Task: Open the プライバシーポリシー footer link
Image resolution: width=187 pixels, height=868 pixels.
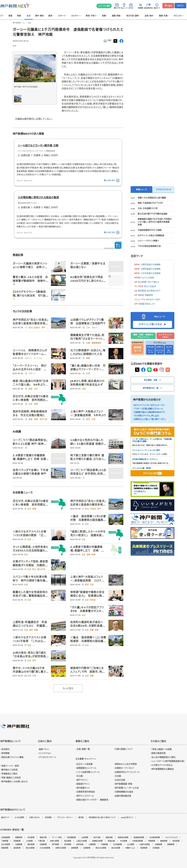Action: 65,817
